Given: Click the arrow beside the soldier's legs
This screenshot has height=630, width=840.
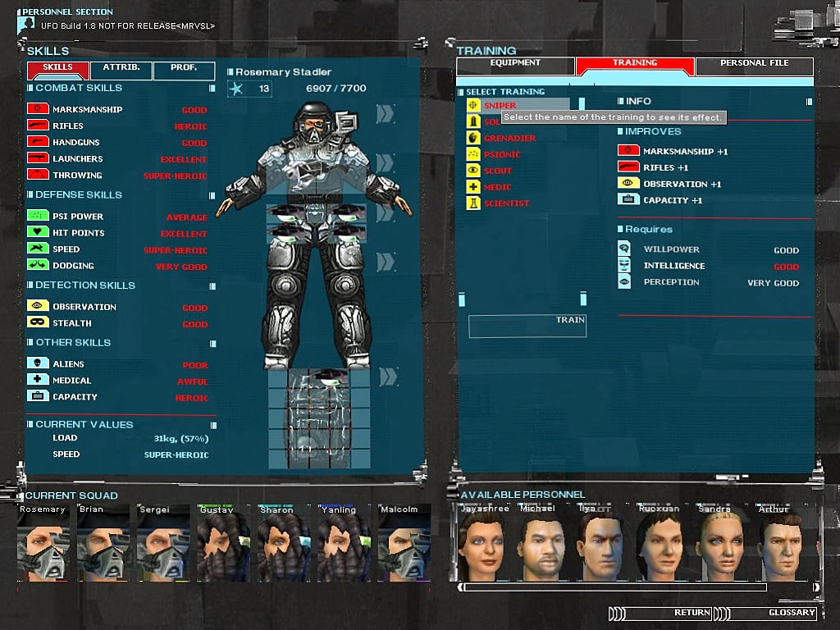Looking at the screenshot, I should point(386,262).
